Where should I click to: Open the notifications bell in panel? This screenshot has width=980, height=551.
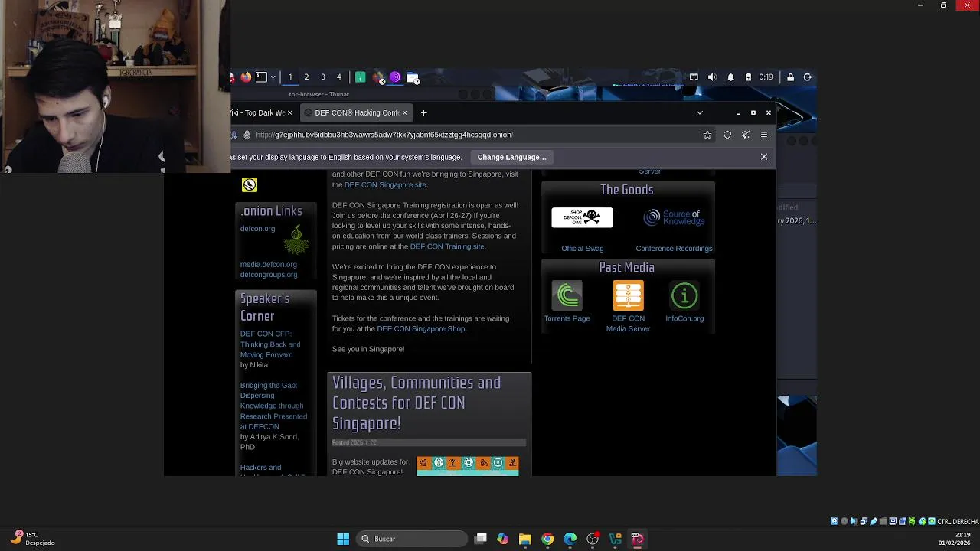[730, 77]
